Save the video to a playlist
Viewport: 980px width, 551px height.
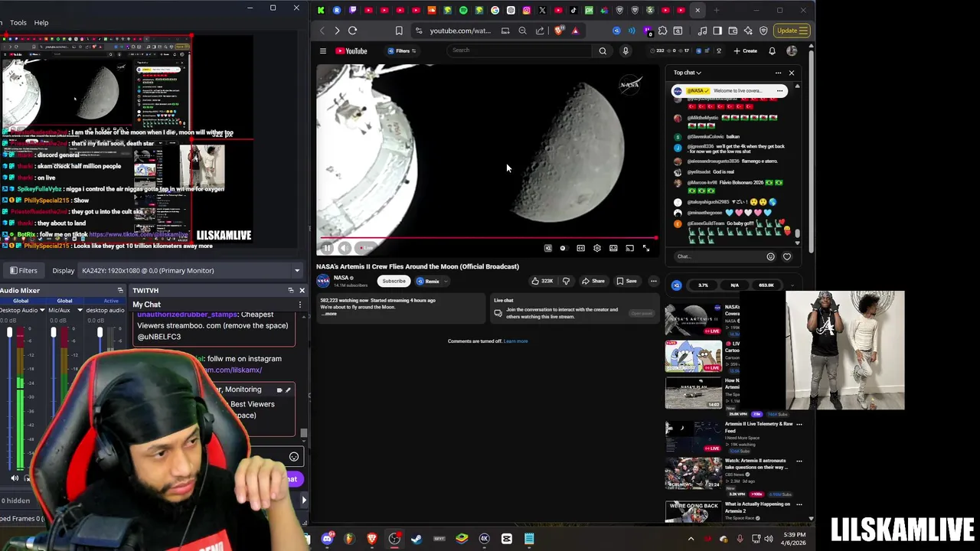pyautogui.click(x=626, y=281)
